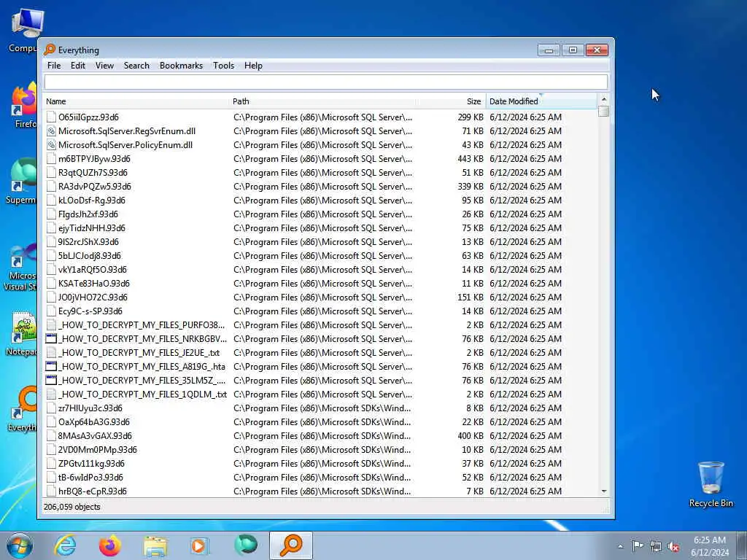Click the Everything search input field
The width and height of the screenshot is (747, 560).
click(326, 82)
